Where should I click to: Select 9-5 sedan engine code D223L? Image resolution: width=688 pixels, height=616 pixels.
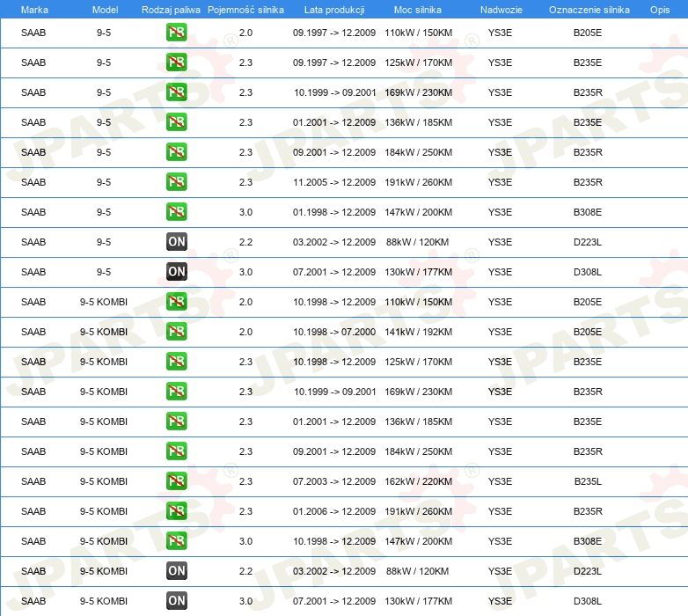[x=588, y=242]
